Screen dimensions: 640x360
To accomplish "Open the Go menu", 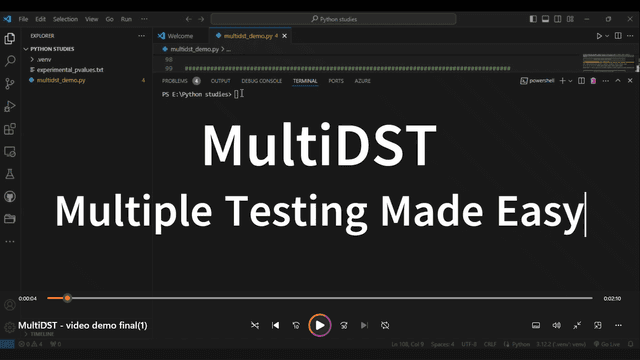I will pyautogui.click(x=109, y=19).
